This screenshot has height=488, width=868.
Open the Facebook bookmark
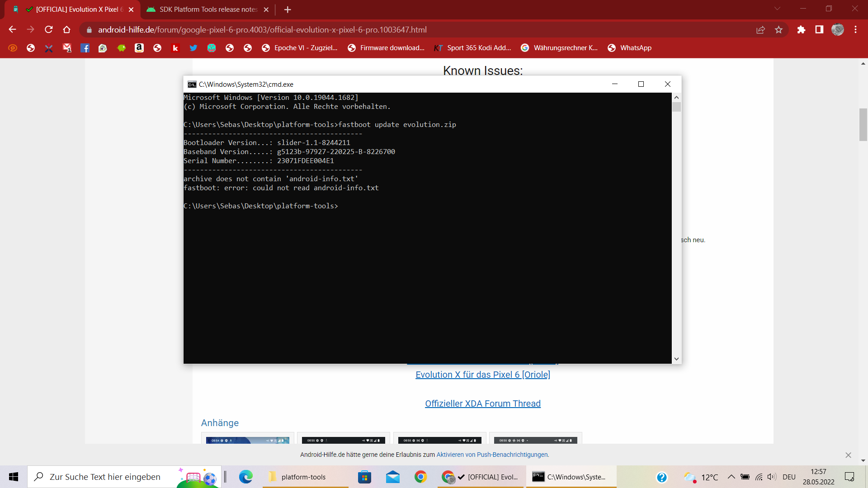(x=85, y=48)
